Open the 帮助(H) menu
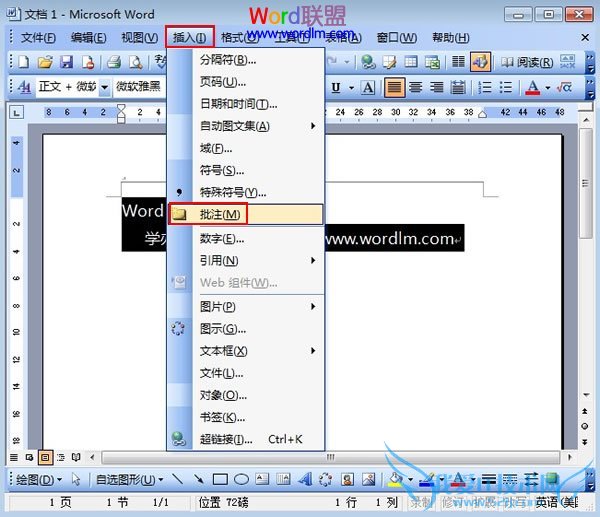This screenshot has height=517, width=600. coord(451,38)
